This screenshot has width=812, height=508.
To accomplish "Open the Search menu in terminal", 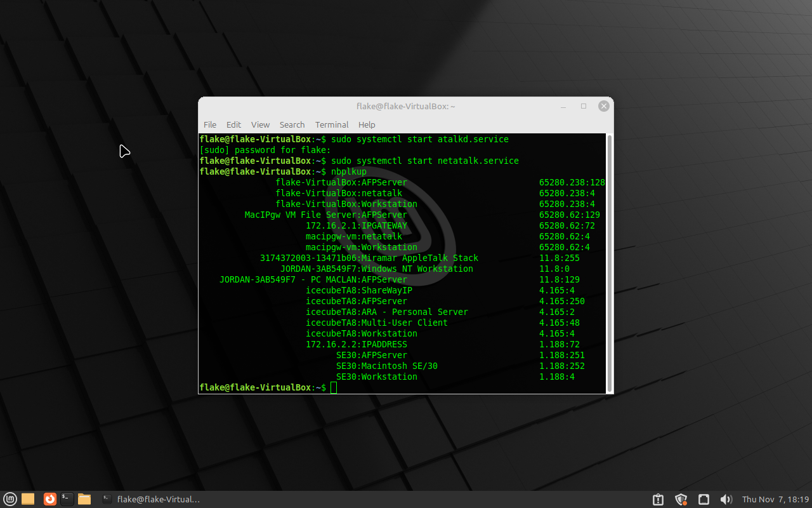I will [292, 124].
